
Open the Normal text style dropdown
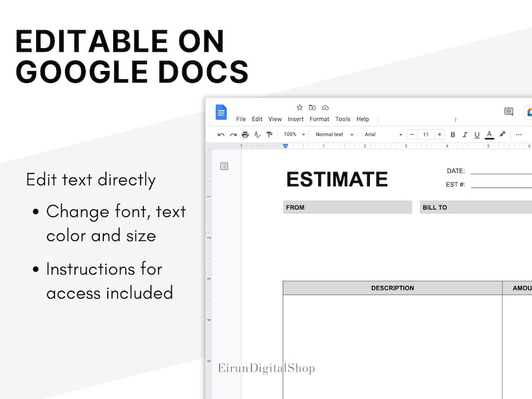[x=334, y=135]
